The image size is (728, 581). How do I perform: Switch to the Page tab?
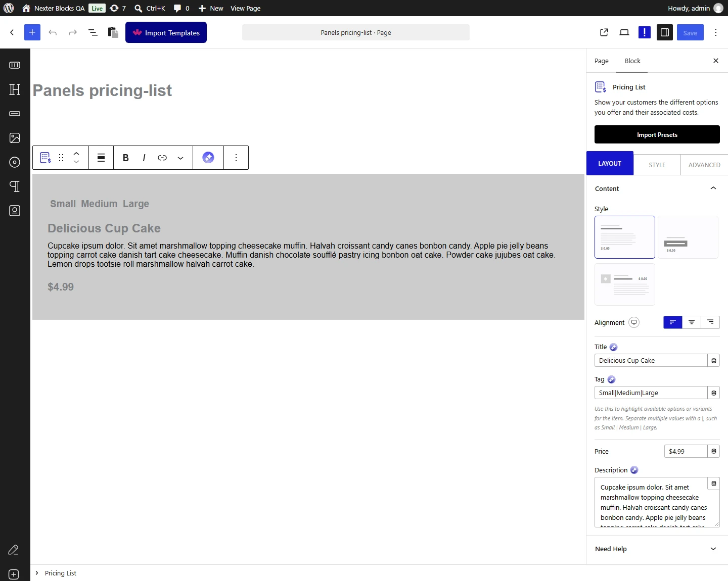[602, 61]
